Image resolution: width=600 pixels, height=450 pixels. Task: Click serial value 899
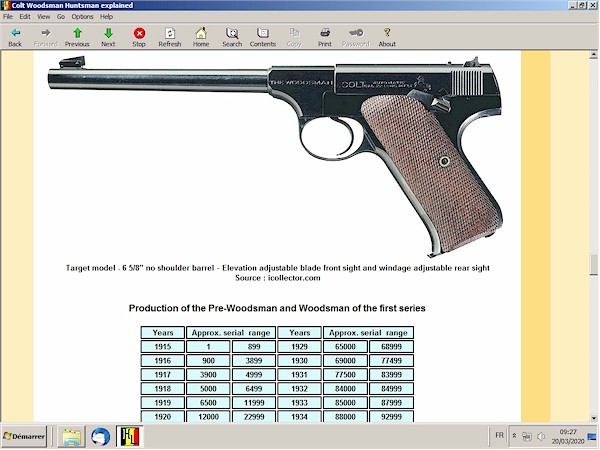[254, 347]
